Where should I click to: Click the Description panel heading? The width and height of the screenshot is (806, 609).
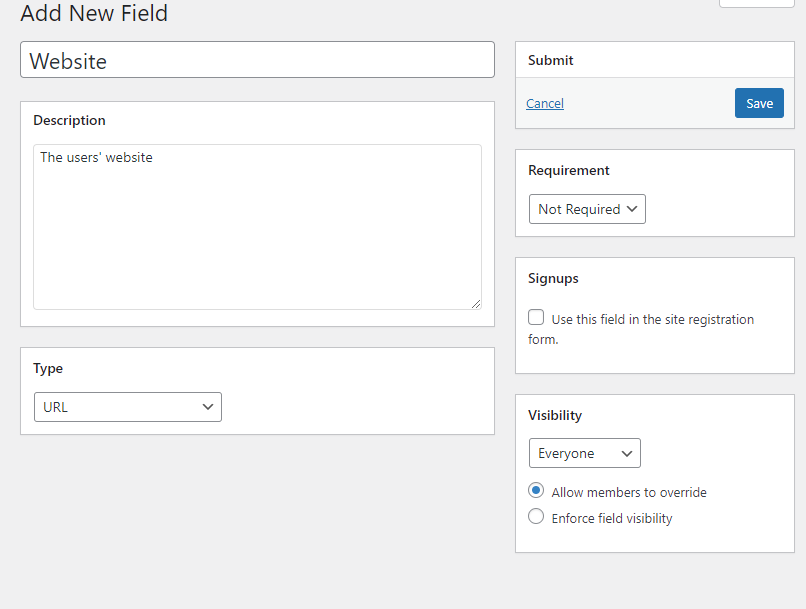click(x=69, y=120)
